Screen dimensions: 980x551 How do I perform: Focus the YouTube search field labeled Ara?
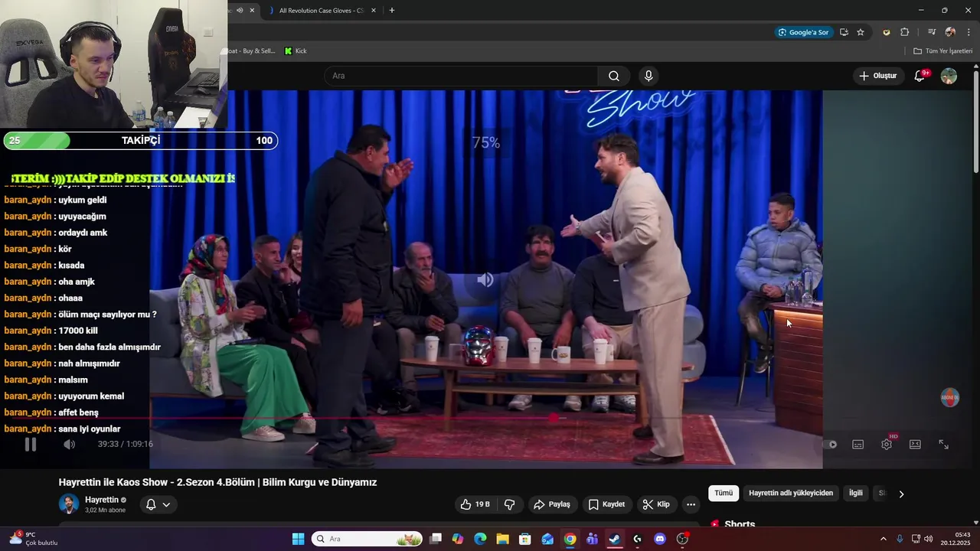(x=461, y=76)
